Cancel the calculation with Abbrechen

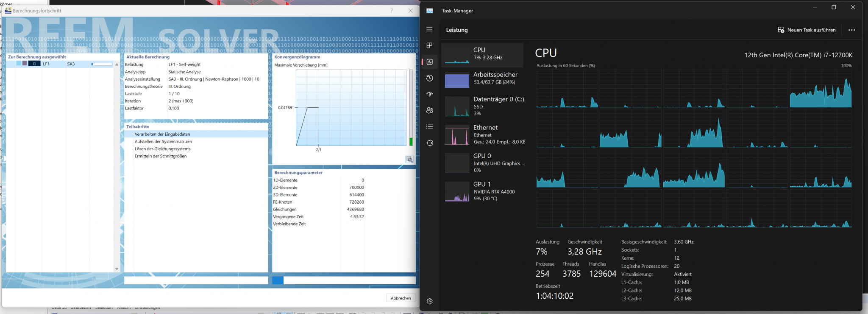[x=401, y=298]
